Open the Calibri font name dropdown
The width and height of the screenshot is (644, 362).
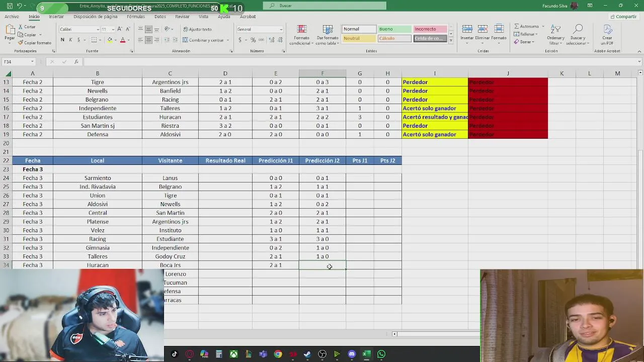98,29
